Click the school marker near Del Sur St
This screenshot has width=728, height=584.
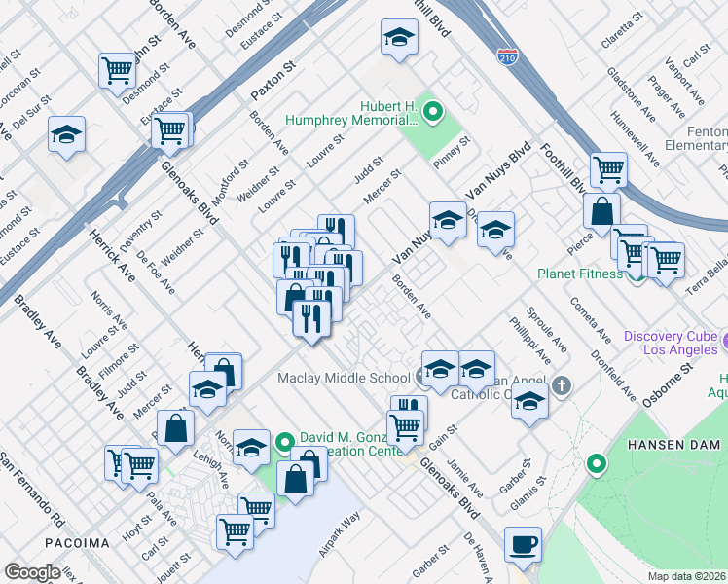tap(67, 135)
